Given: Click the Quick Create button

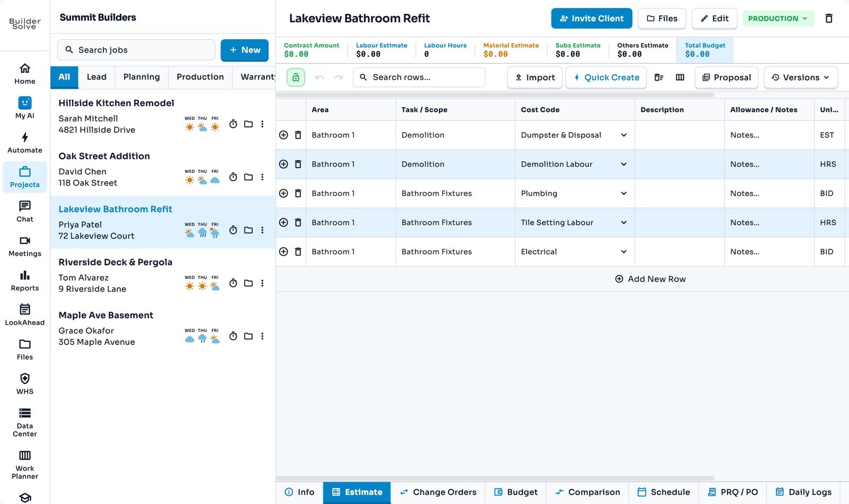Looking at the screenshot, I should click(x=606, y=77).
